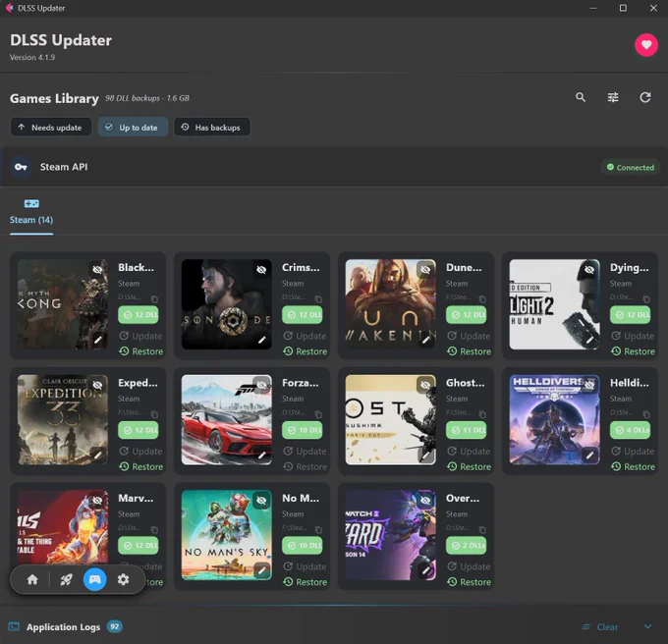Screen dimensions: 668x644
Task: Edit the Overwatch 2 cover image
Action: [425, 570]
